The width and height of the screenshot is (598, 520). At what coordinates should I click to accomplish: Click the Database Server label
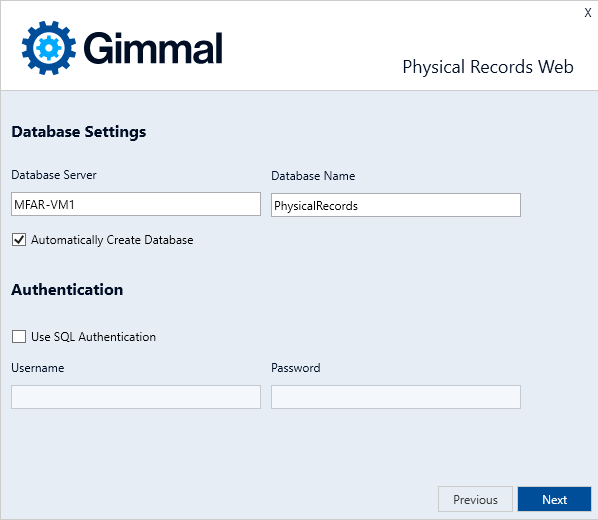point(54,175)
